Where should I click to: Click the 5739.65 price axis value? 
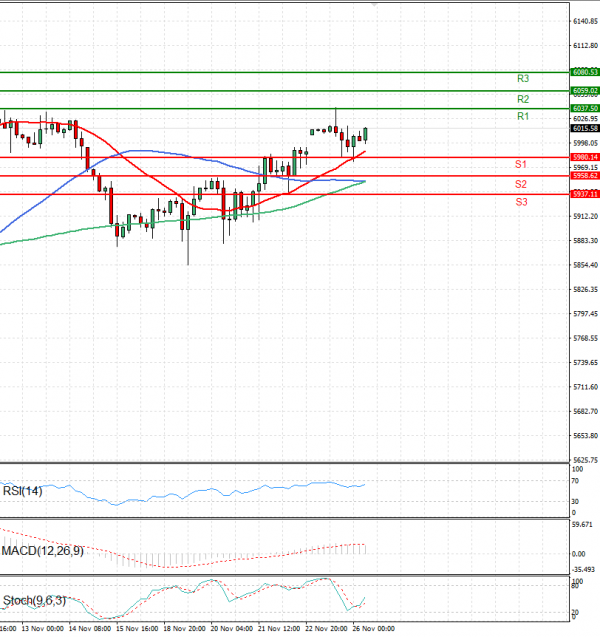[x=585, y=362]
